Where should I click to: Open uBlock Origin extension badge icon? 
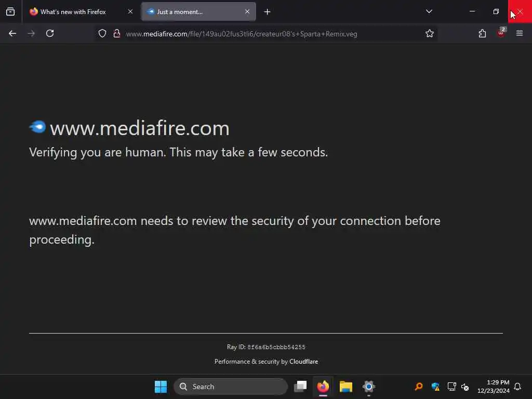(x=501, y=33)
